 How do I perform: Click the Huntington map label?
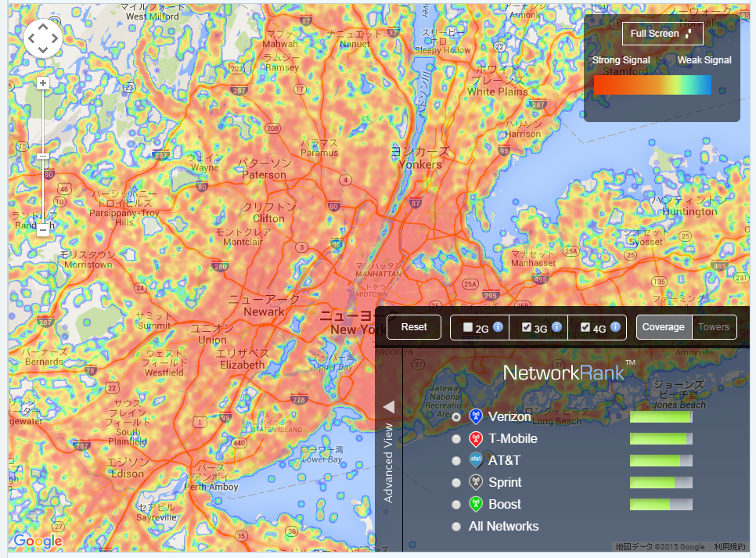click(x=689, y=212)
